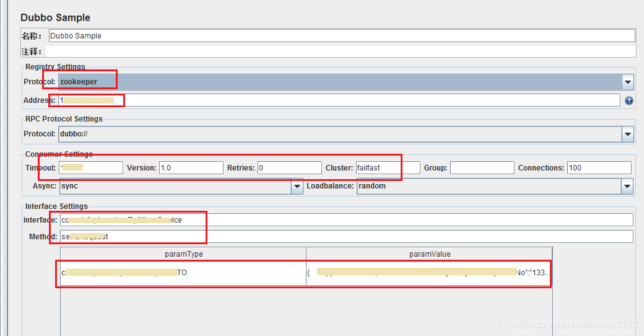Focus the Method input field
Image resolution: width=644 pixels, height=336 pixels.
pyautogui.click(x=347, y=236)
